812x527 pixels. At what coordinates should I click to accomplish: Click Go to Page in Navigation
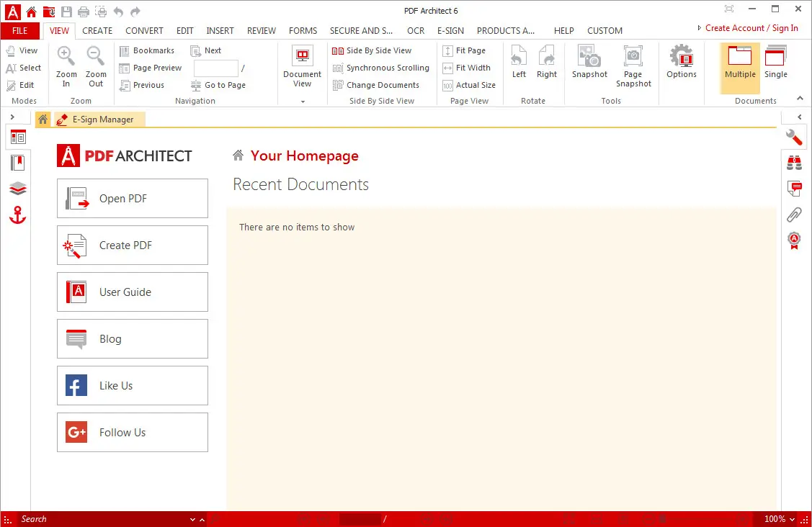pyautogui.click(x=218, y=85)
